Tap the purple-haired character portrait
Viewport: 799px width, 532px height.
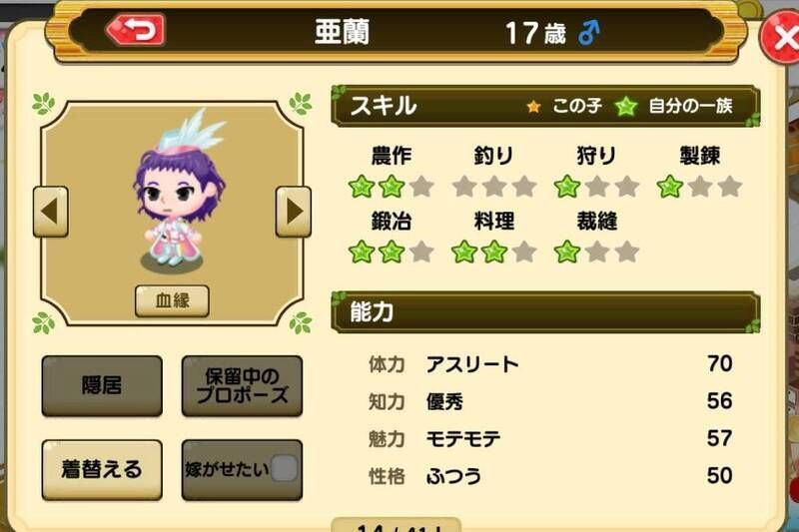click(179, 191)
